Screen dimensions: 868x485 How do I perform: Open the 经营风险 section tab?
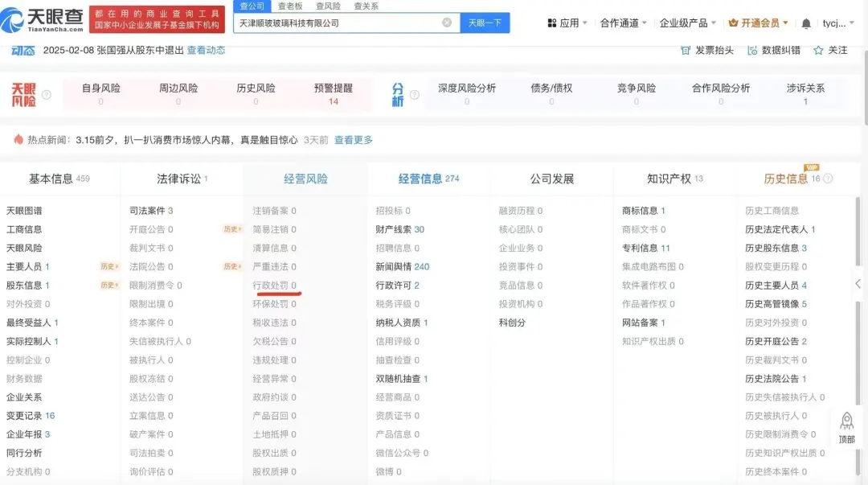[x=305, y=179]
